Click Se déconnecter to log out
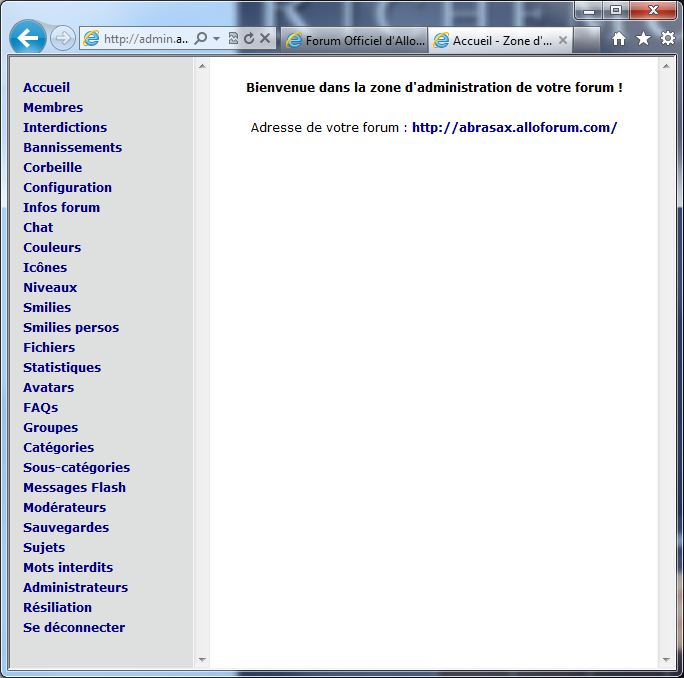 pyautogui.click(x=74, y=627)
